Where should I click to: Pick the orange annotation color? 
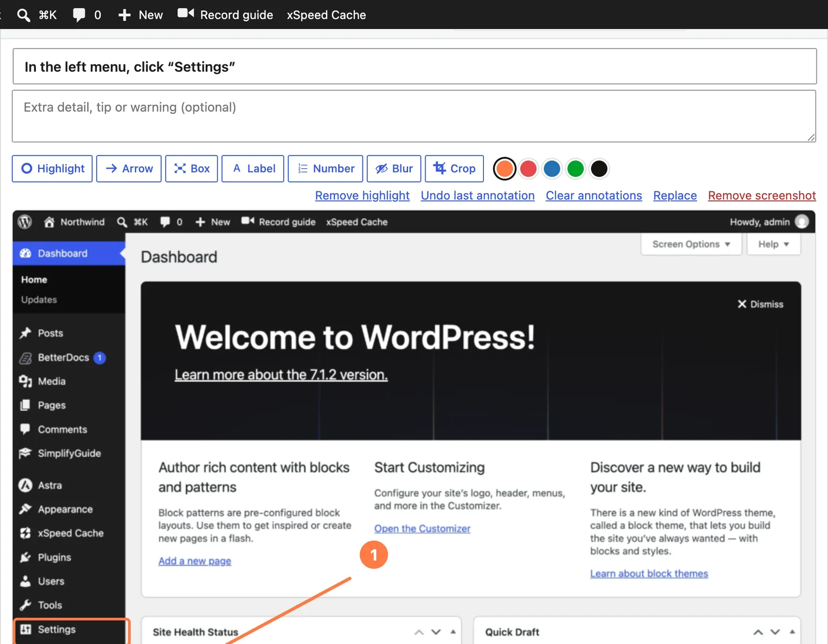(505, 169)
